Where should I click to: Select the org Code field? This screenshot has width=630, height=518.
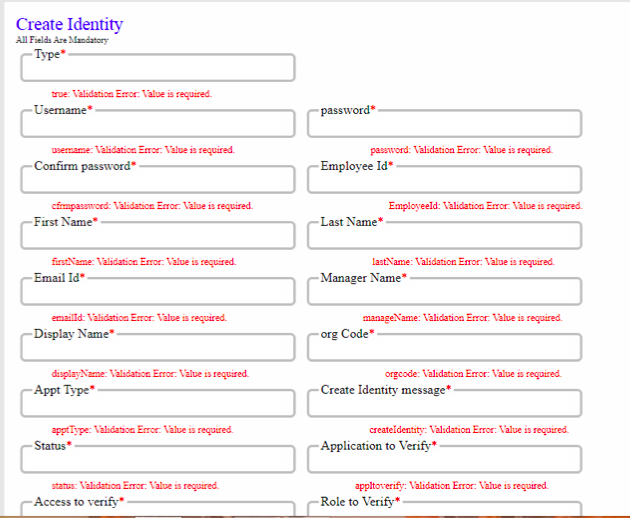point(445,347)
